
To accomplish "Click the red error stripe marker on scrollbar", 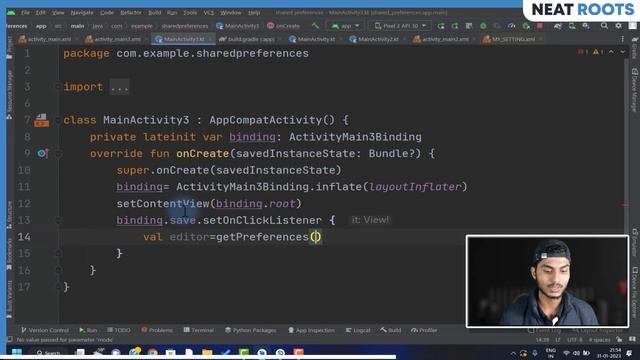I will pyautogui.click(x=626, y=204).
